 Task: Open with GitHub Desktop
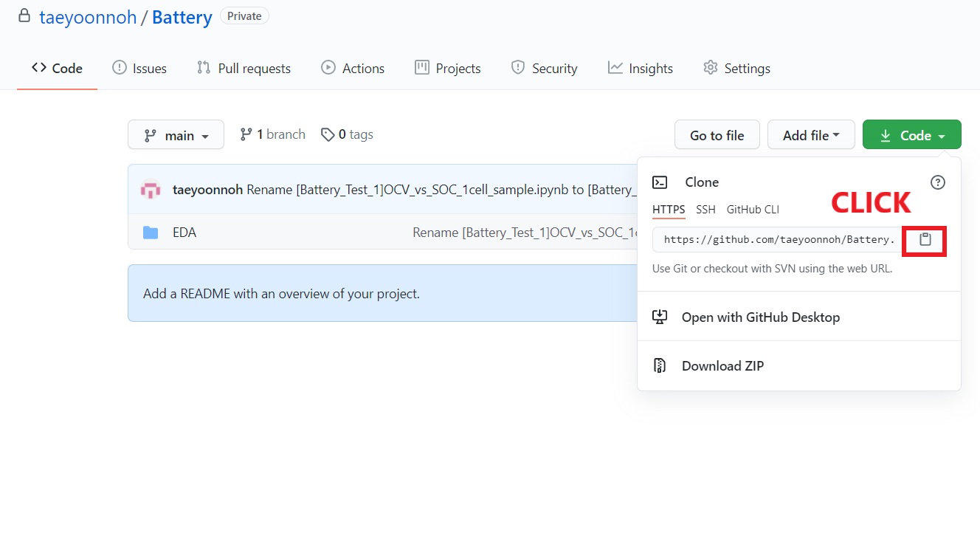761,317
